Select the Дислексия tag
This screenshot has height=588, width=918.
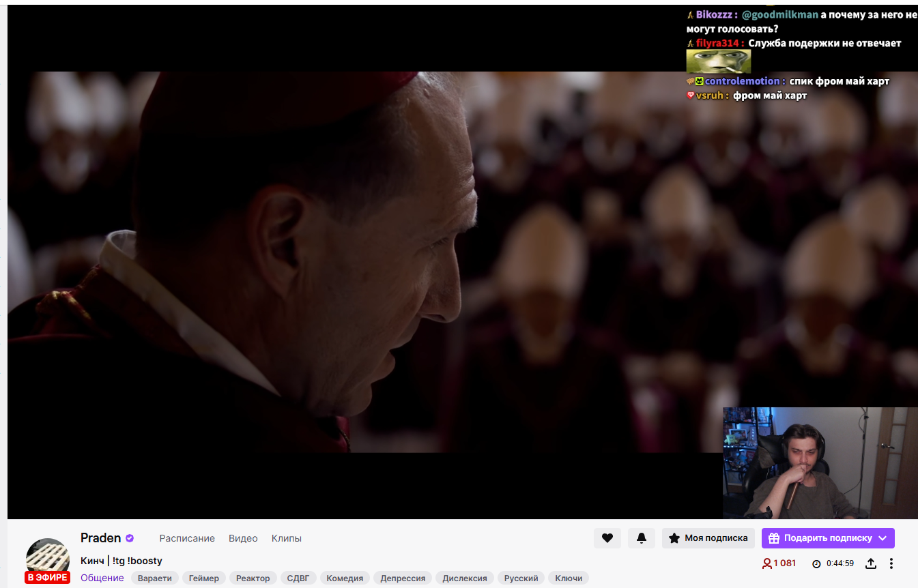[465, 578]
